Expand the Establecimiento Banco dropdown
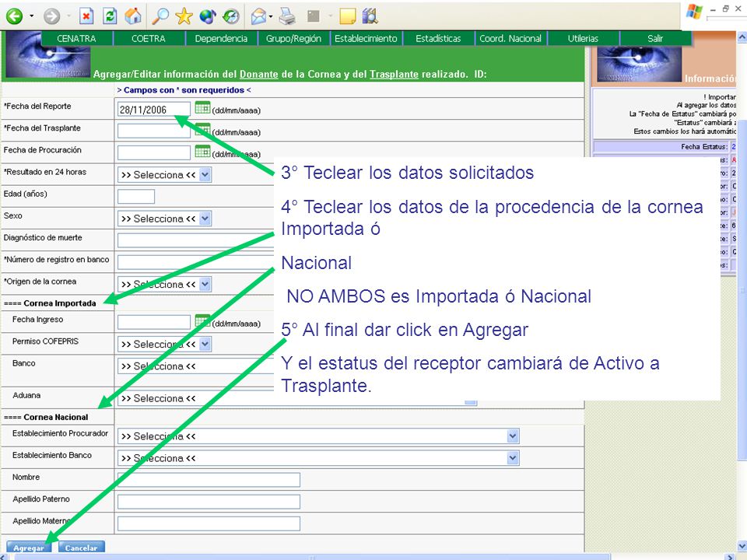This screenshot has height=560, width=747. 318,458
